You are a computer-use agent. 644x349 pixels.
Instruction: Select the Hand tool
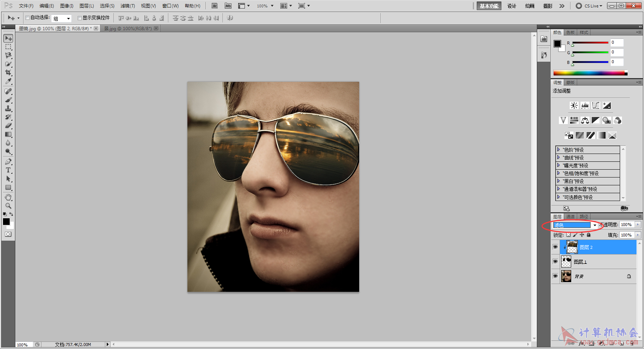click(x=8, y=197)
